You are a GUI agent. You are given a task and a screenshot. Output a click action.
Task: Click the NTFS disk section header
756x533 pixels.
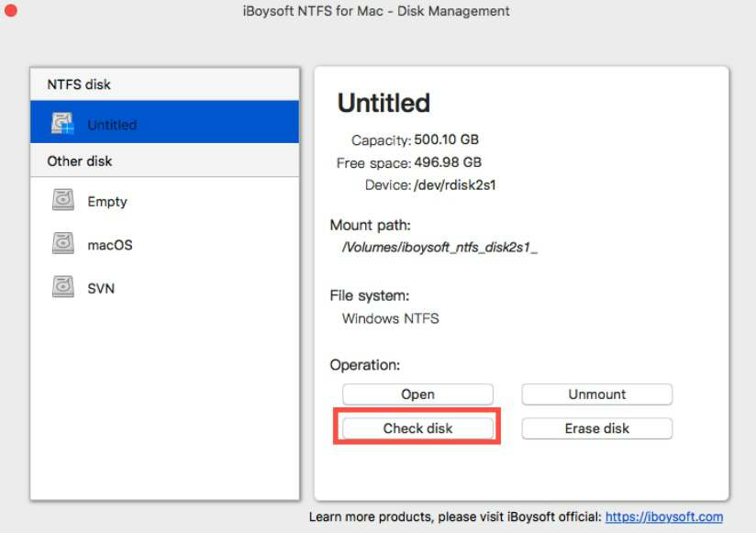click(x=79, y=84)
